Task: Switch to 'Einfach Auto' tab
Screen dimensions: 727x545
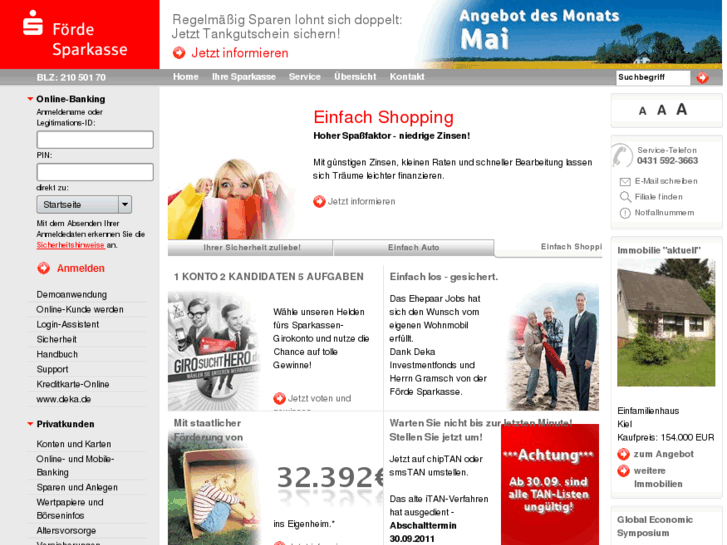Action: point(413,248)
